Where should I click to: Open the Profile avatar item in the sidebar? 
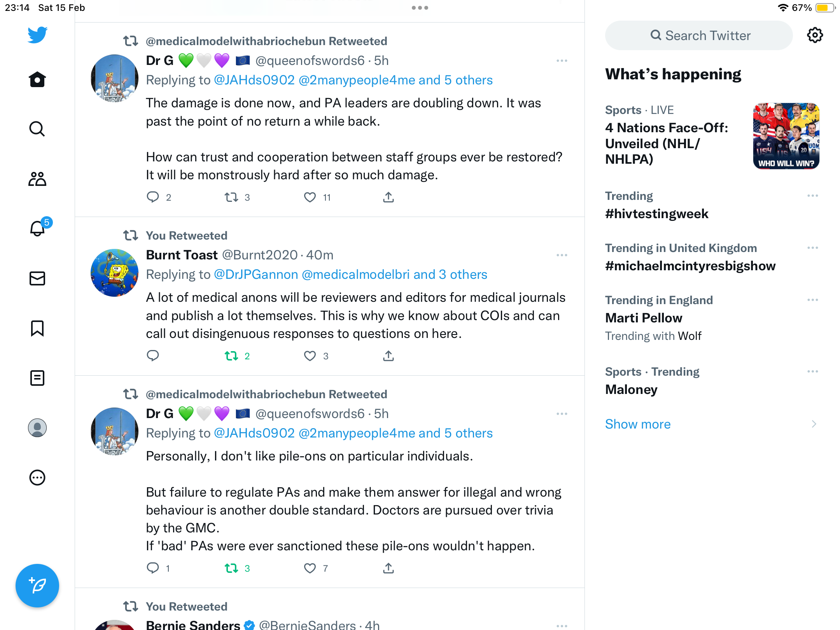(x=37, y=428)
